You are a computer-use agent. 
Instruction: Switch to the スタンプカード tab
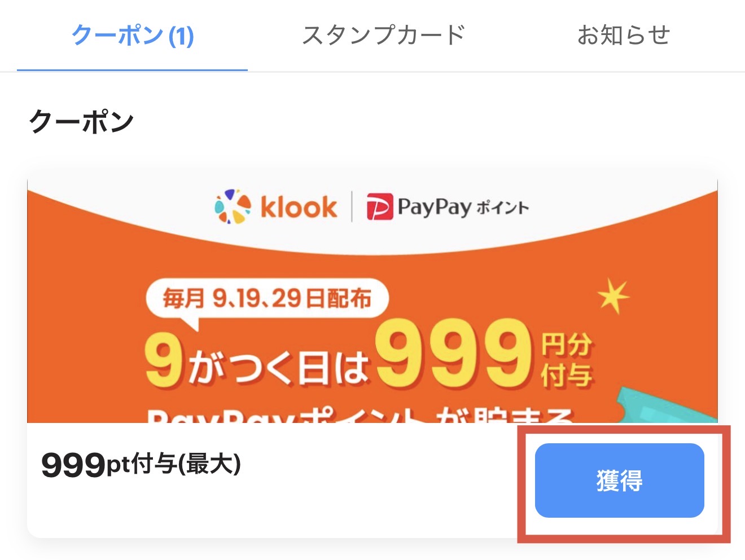[383, 35]
